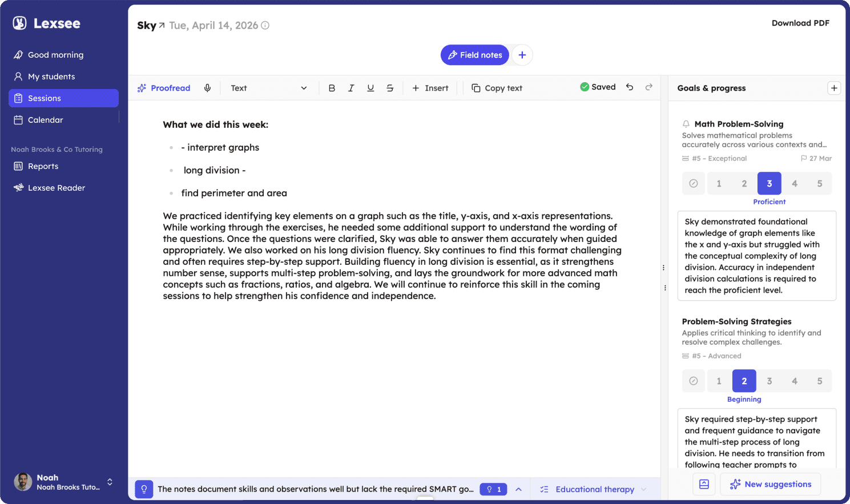The width and height of the screenshot is (850, 504).
Task: Expand the suggestions bar with the up chevron
Action: pyautogui.click(x=518, y=489)
